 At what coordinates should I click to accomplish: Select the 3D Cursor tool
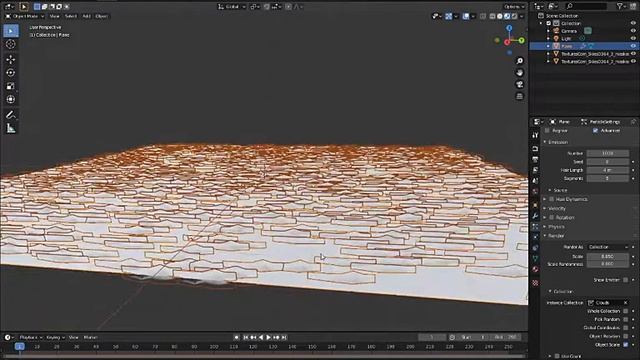click(11, 44)
